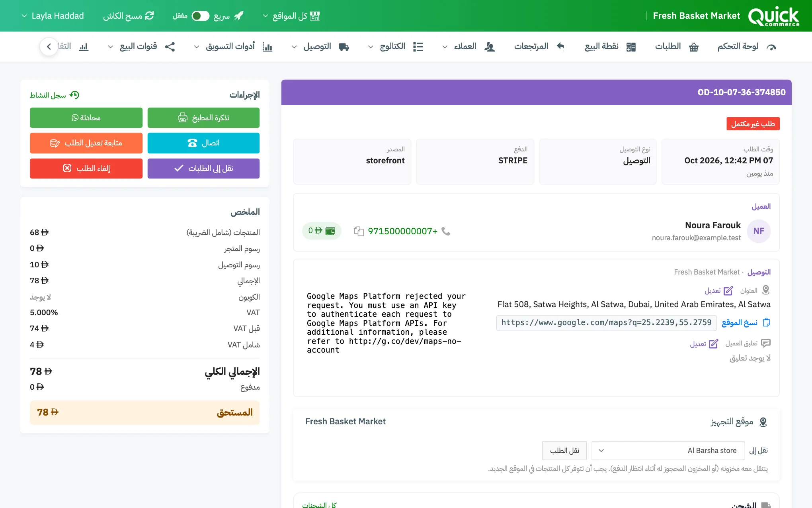Click the customer comment speech icon
This screenshot has height=508, width=812.
tap(766, 343)
